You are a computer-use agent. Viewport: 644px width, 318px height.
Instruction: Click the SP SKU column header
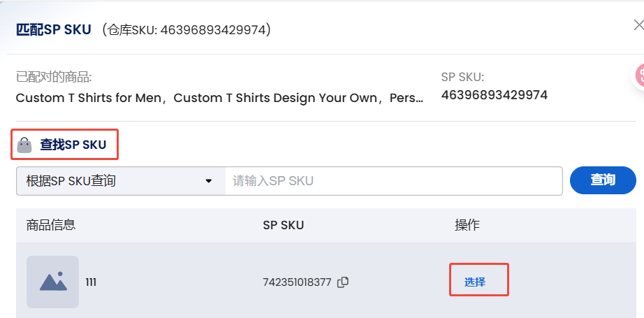pyautogui.click(x=283, y=225)
